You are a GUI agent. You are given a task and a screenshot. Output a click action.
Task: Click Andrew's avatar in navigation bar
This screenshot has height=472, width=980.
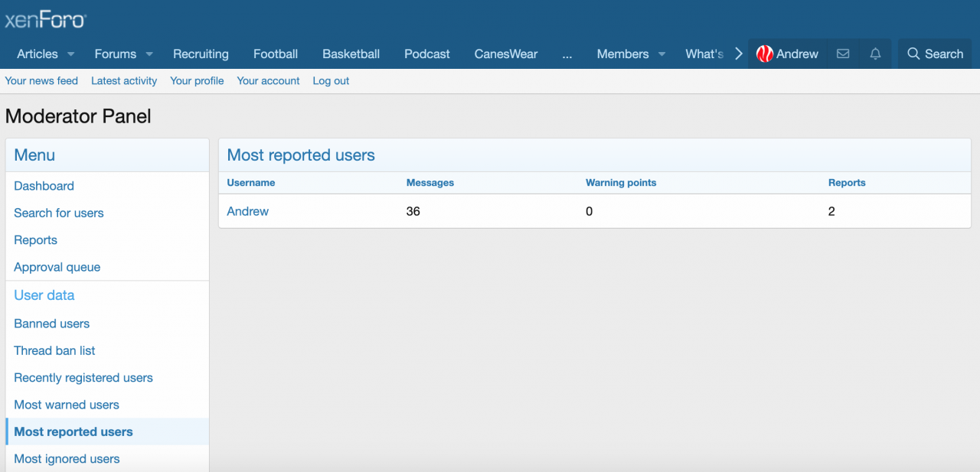pos(764,54)
